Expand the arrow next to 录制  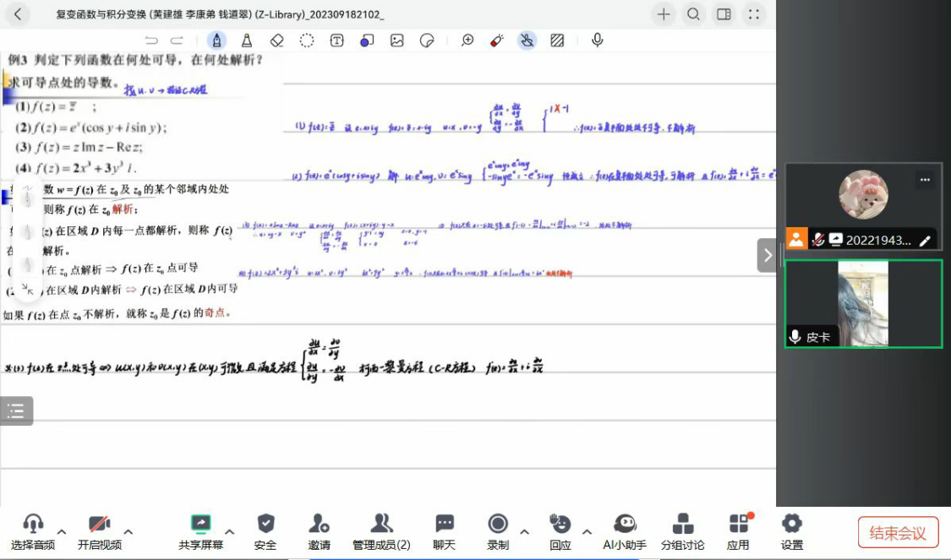524,532
